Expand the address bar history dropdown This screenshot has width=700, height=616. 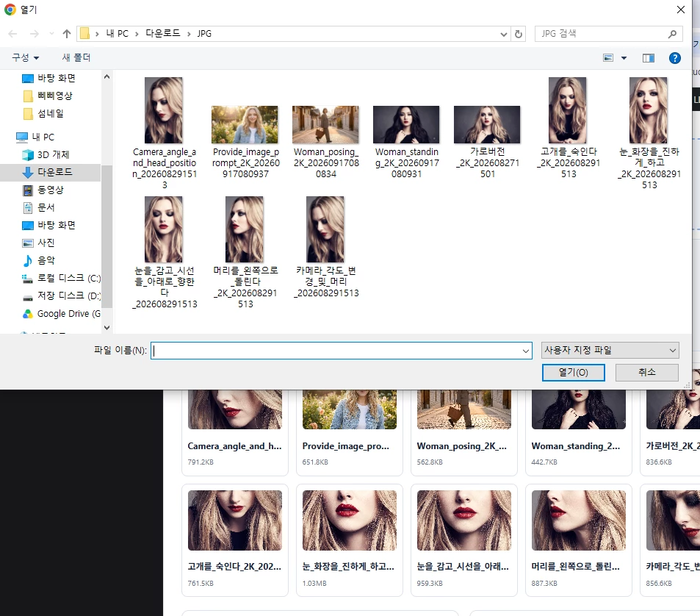(x=504, y=34)
